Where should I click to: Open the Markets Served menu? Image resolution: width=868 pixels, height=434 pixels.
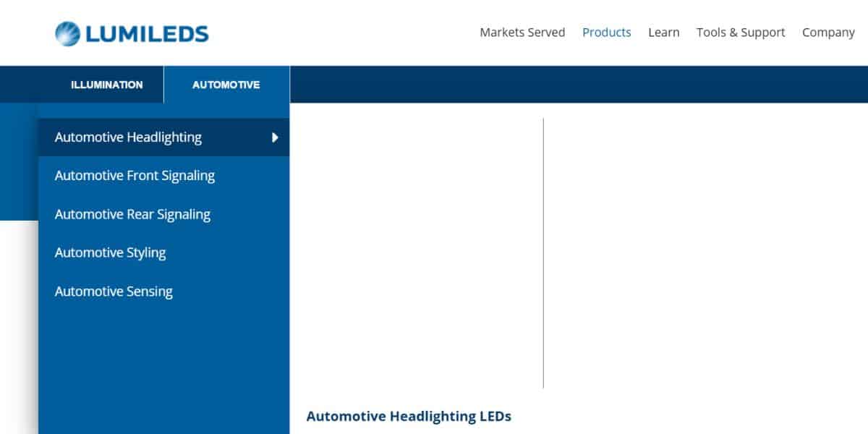pos(522,33)
